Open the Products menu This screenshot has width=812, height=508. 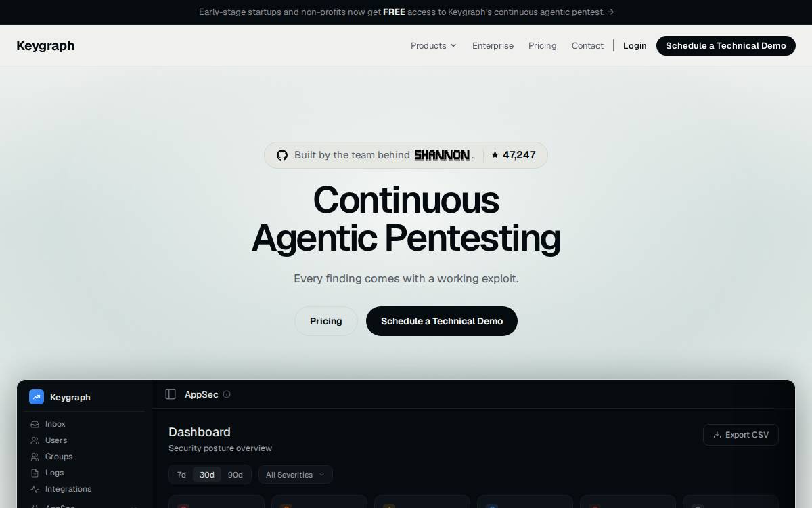(434, 45)
